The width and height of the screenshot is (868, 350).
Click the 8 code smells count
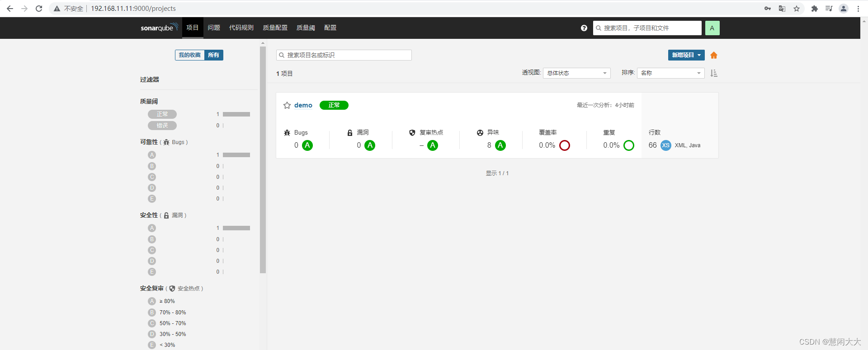point(489,145)
